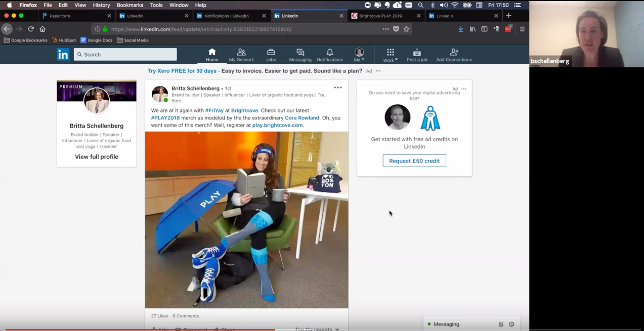The height and width of the screenshot is (331, 644).
Task: Save page to Pocket icon
Action: tap(396, 29)
